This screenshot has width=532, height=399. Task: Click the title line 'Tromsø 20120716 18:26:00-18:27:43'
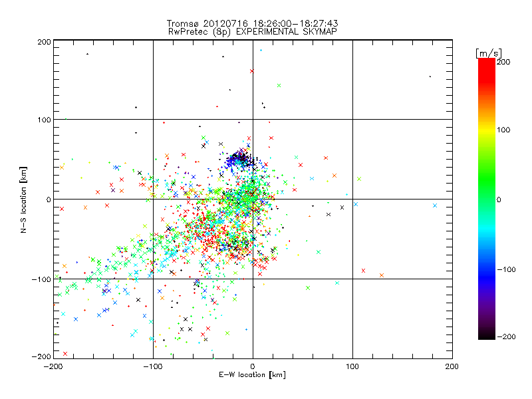(x=253, y=23)
